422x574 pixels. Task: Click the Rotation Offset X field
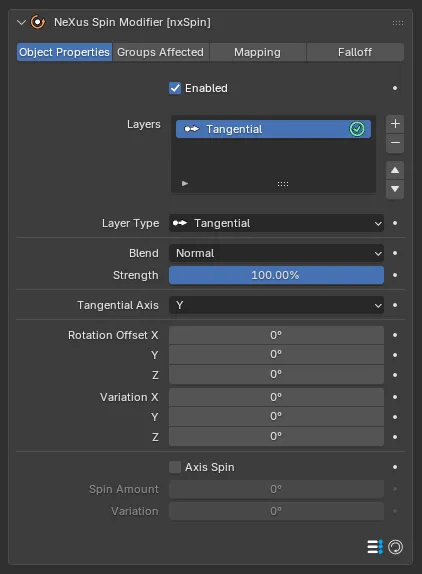(276, 335)
